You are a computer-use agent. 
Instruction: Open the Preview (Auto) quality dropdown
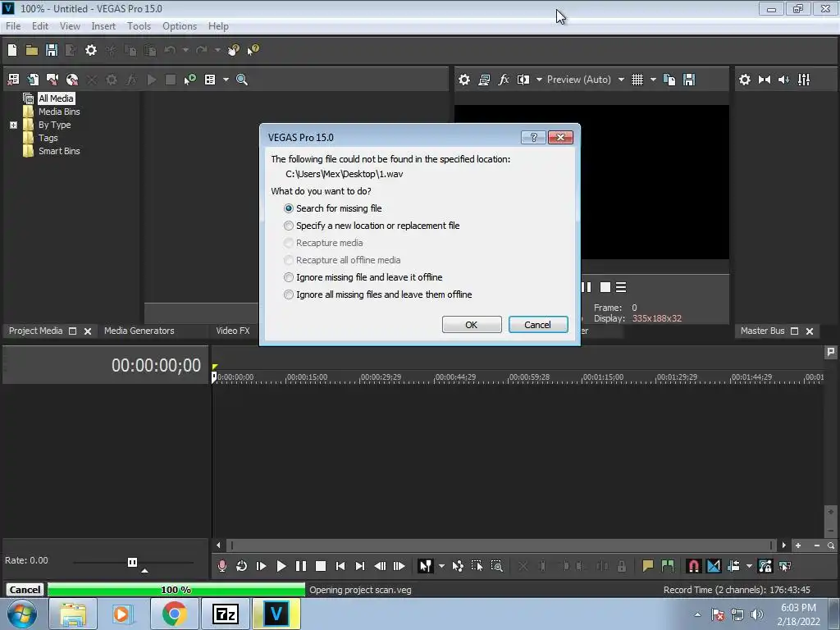(621, 80)
